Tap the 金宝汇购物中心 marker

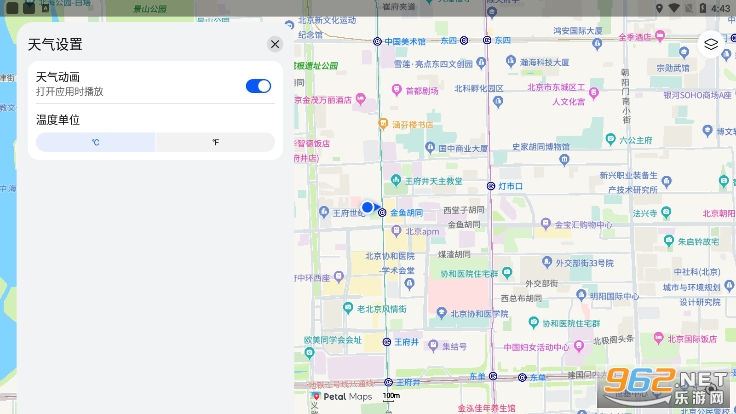[545, 223]
